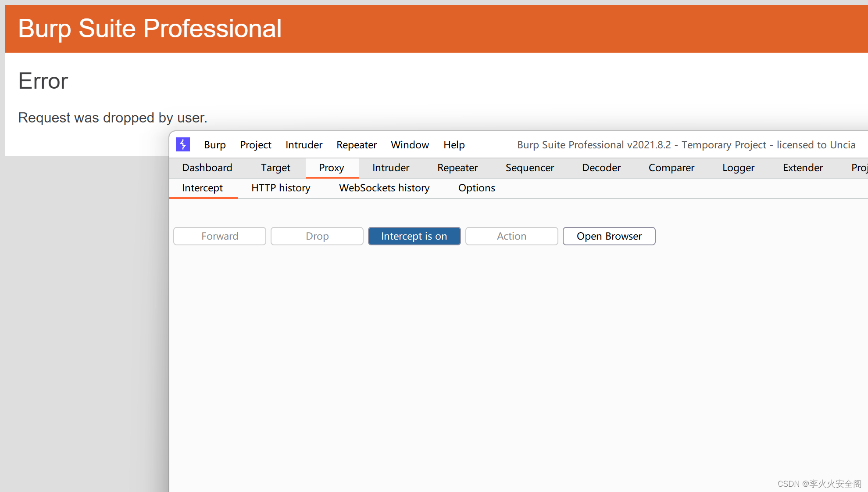Screen dimensions: 868x492
Task: Click the Burp Suite lightning logo icon
Action: click(x=183, y=144)
